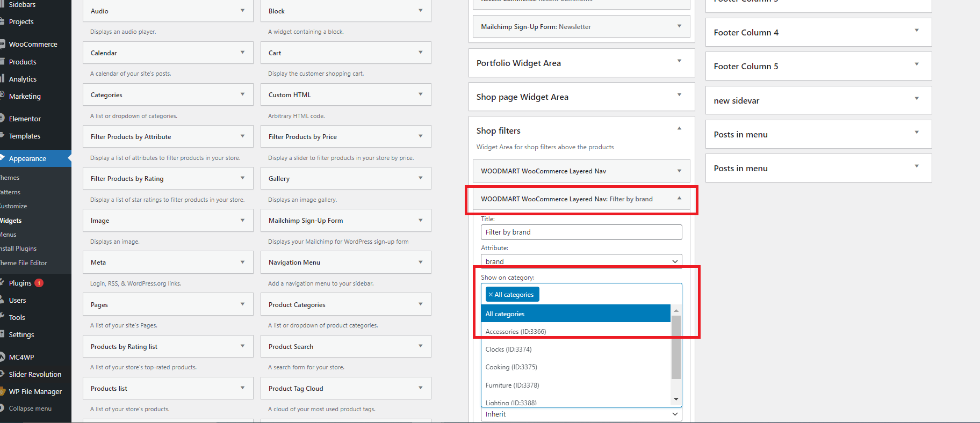980x423 pixels.
Task: Click the Title field containing Filter by brand
Action: click(581, 232)
